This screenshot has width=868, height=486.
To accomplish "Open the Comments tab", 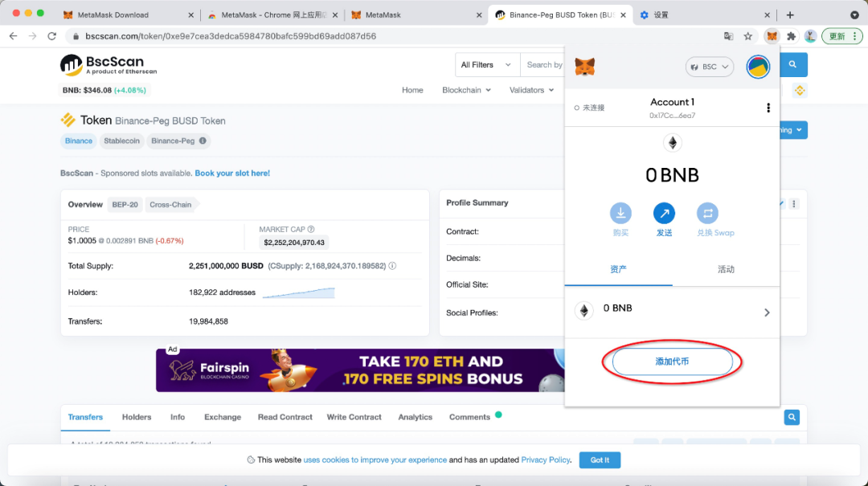I will pos(469,418).
